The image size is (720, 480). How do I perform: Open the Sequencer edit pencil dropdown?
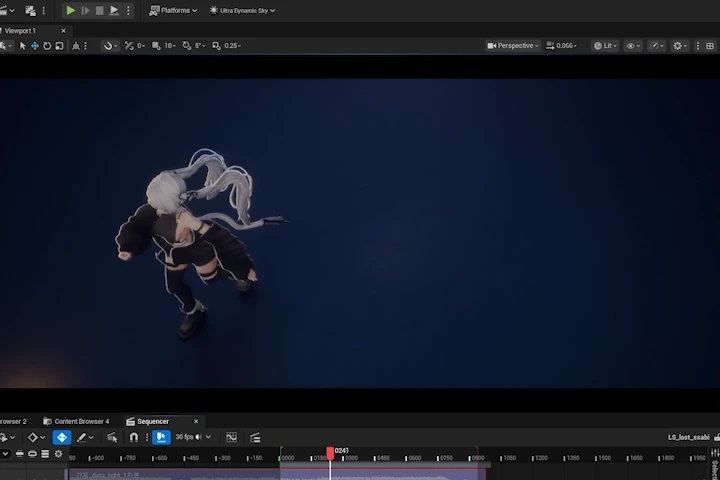85,437
